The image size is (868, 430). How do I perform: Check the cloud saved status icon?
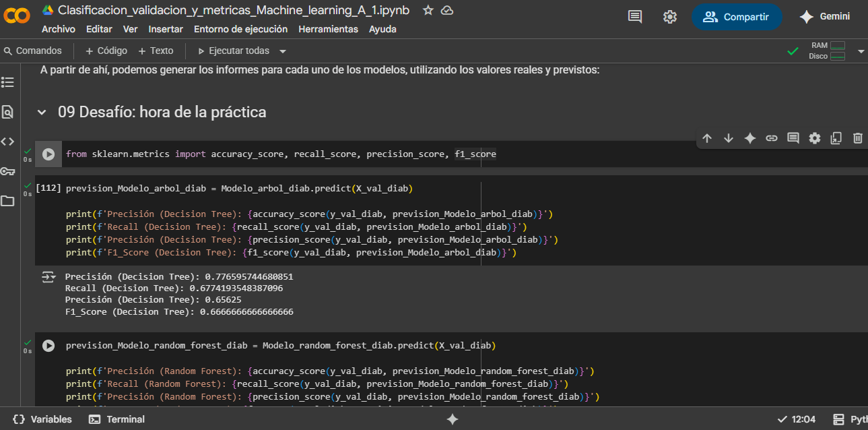pos(446,10)
